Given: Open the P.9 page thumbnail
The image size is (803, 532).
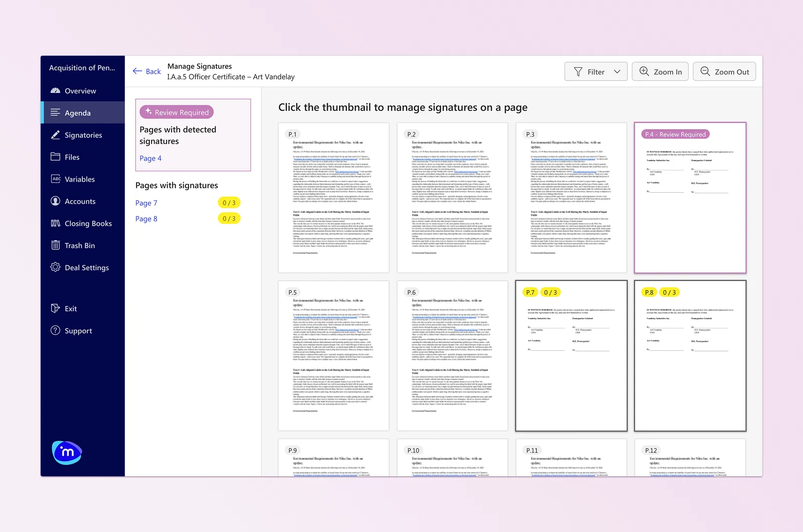Looking at the screenshot, I should 334,458.
